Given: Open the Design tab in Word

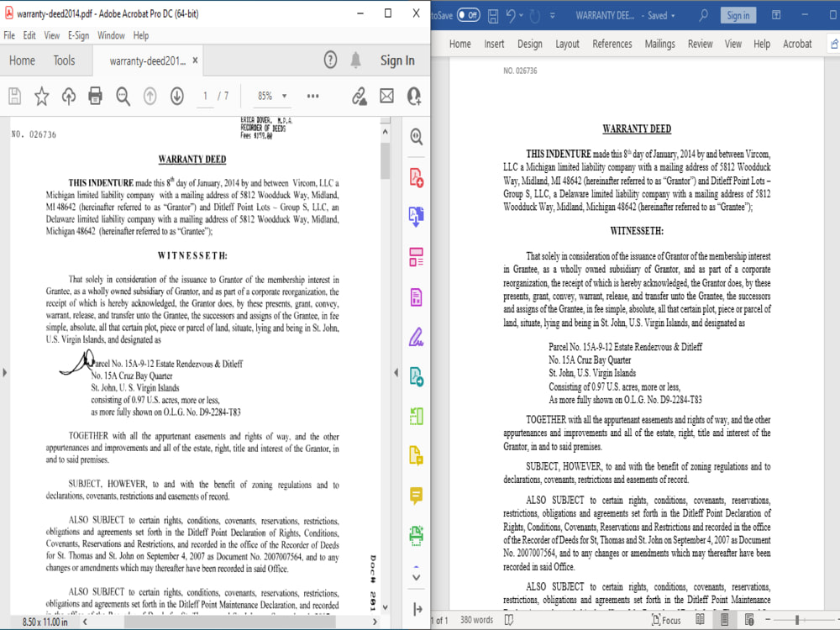Looking at the screenshot, I should (x=529, y=44).
